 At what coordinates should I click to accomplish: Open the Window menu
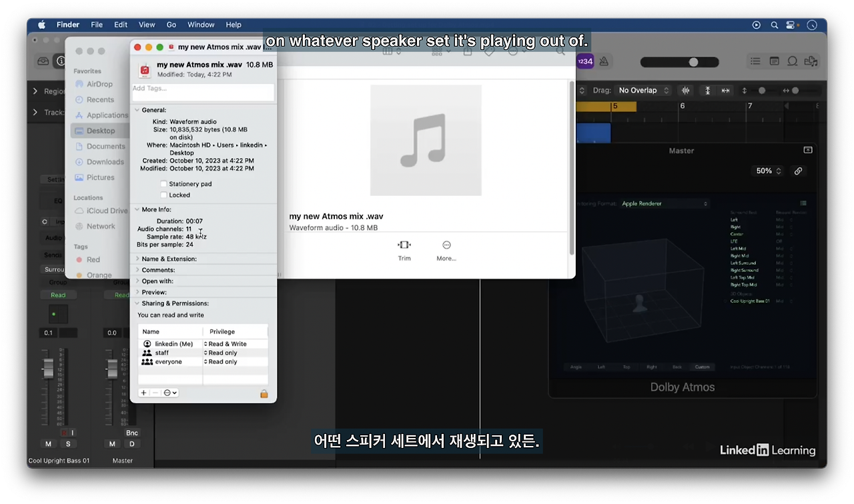pos(201,25)
